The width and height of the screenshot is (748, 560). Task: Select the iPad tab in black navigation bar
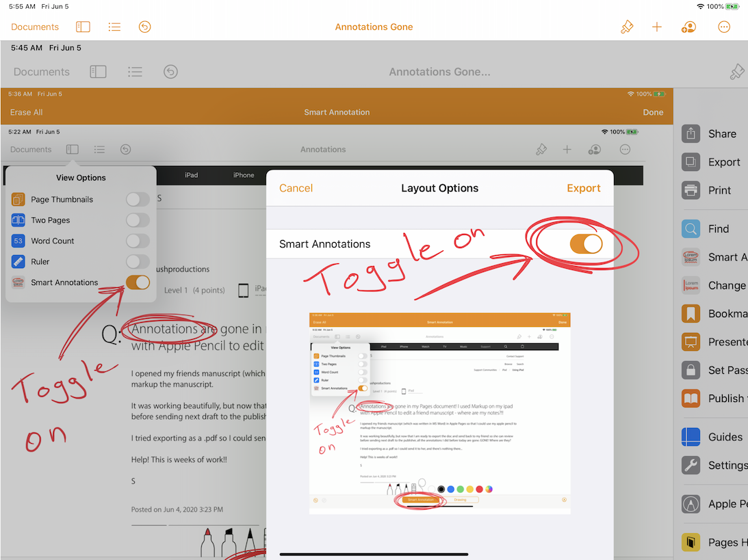[192, 175]
